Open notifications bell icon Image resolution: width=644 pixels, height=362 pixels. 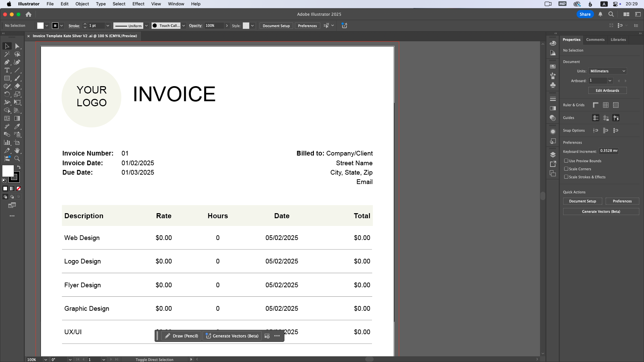pos(600,14)
